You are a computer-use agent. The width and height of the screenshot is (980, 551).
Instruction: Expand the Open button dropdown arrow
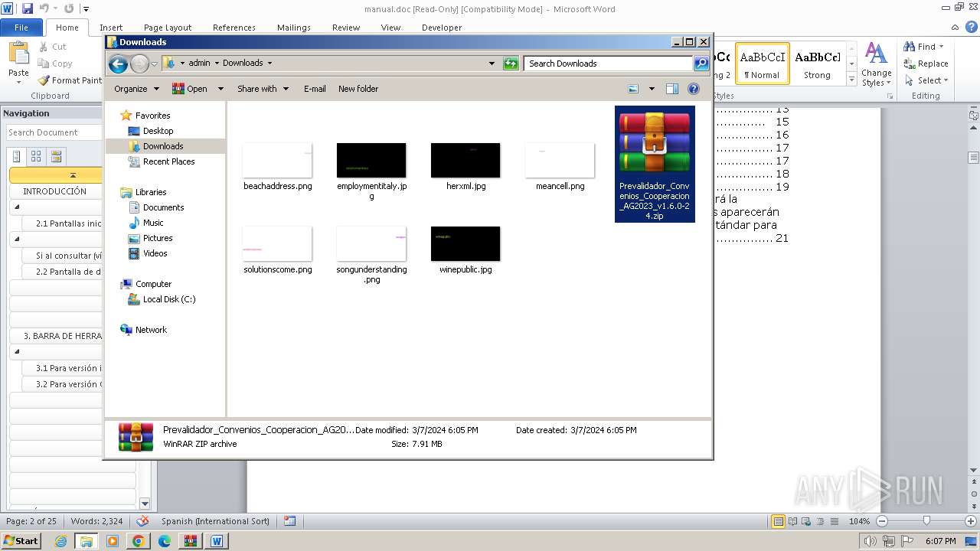point(220,89)
